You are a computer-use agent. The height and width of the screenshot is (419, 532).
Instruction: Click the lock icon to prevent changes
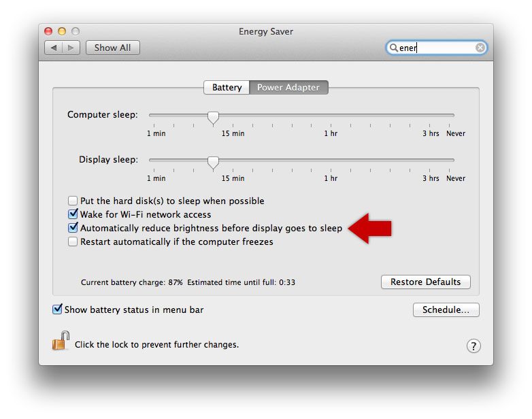click(x=61, y=340)
